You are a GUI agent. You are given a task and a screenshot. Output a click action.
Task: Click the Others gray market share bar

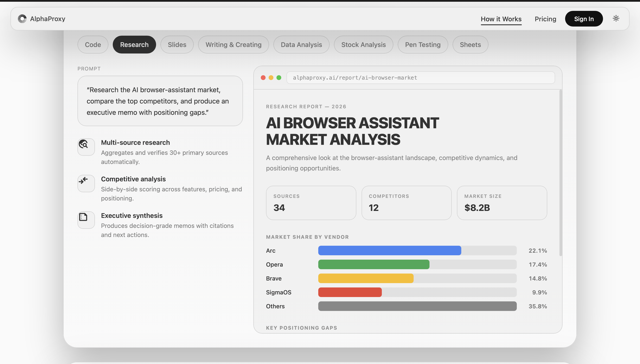pyautogui.click(x=417, y=306)
